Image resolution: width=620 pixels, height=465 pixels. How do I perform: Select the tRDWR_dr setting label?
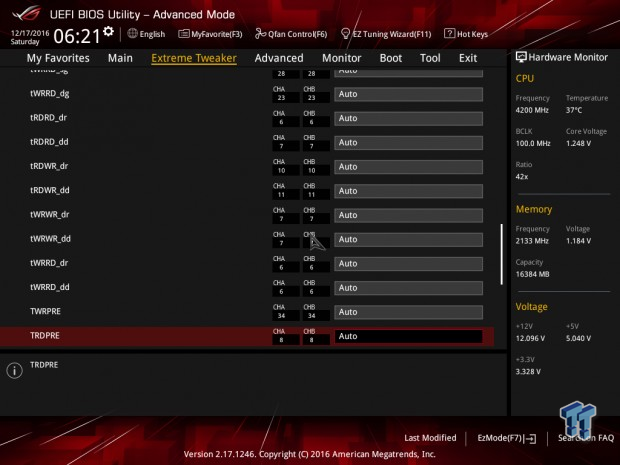(x=49, y=166)
